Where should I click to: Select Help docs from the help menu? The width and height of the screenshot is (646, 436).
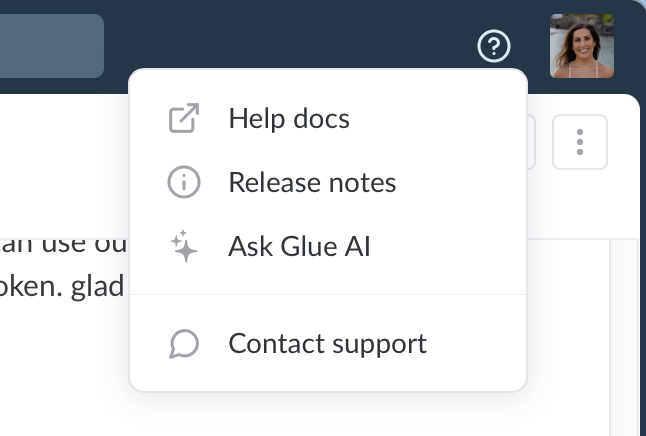click(289, 119)
